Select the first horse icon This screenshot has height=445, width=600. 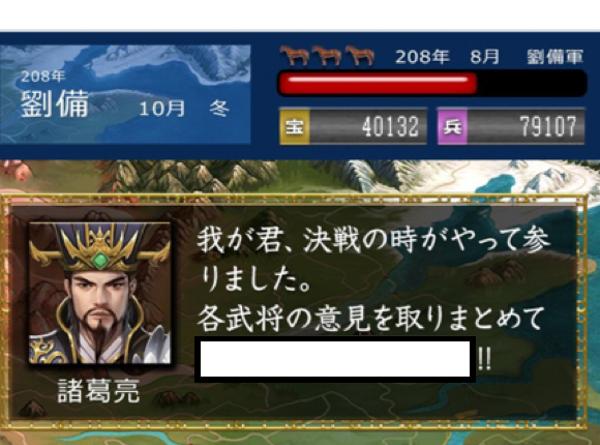294,56
